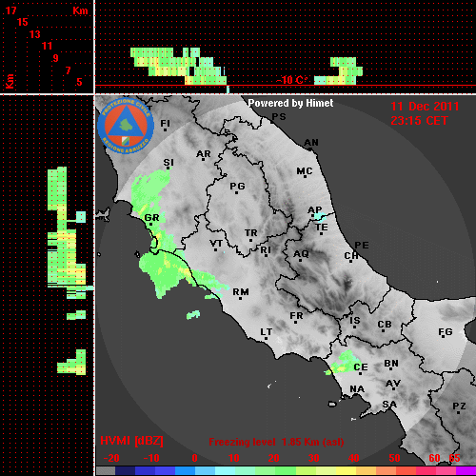476x476 pixels.
Task: Click the '17' km altitude label
Action: pyautogui.click(x=10, y=10)
